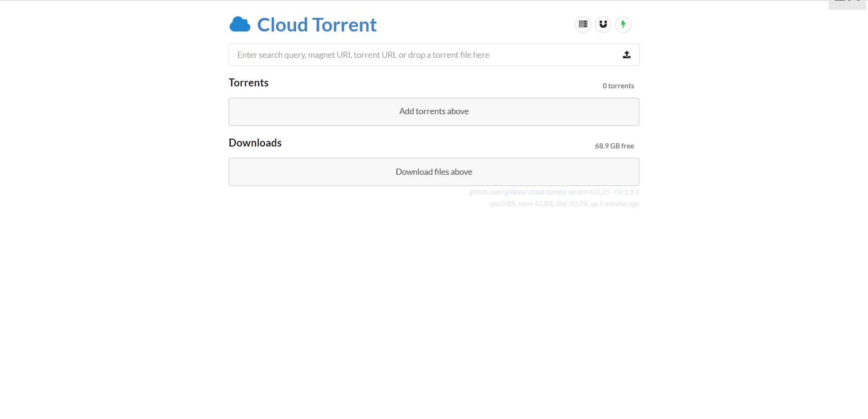Toggle the magnet URI editor icon

603,24
